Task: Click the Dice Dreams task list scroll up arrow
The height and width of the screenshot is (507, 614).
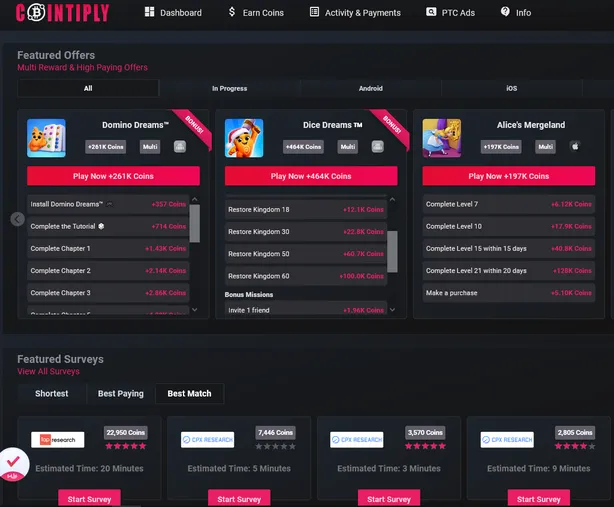Action: (x=392, y=199)
